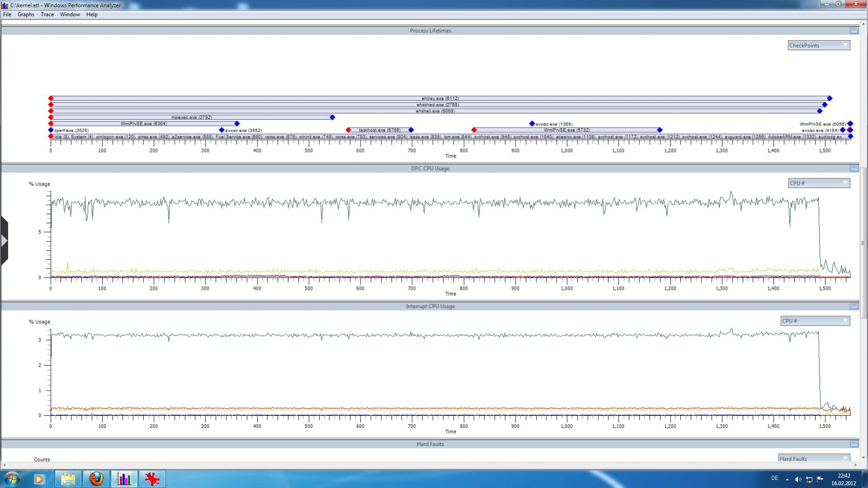This screenshot has height=488, width=868.
Task: Click the DE input language indicator
Action: (774, 478)
